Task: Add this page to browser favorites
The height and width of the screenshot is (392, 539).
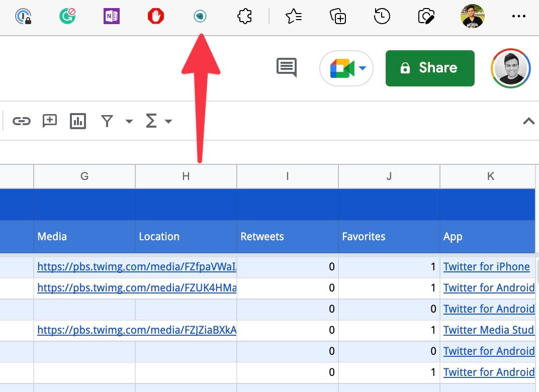Action: [293, 16]
